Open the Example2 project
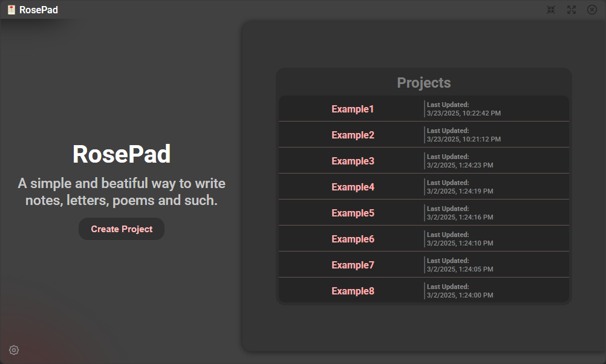 click(x=423, y=134)
